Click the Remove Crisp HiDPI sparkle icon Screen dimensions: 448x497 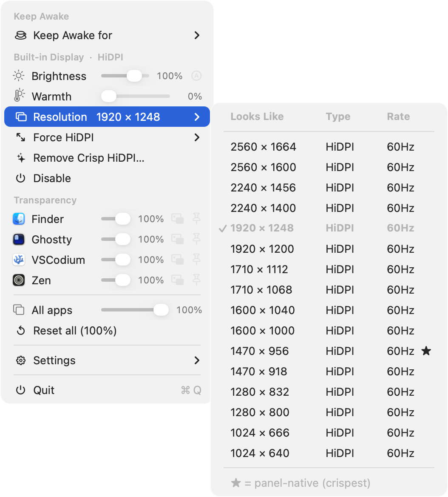coord(21,157)
